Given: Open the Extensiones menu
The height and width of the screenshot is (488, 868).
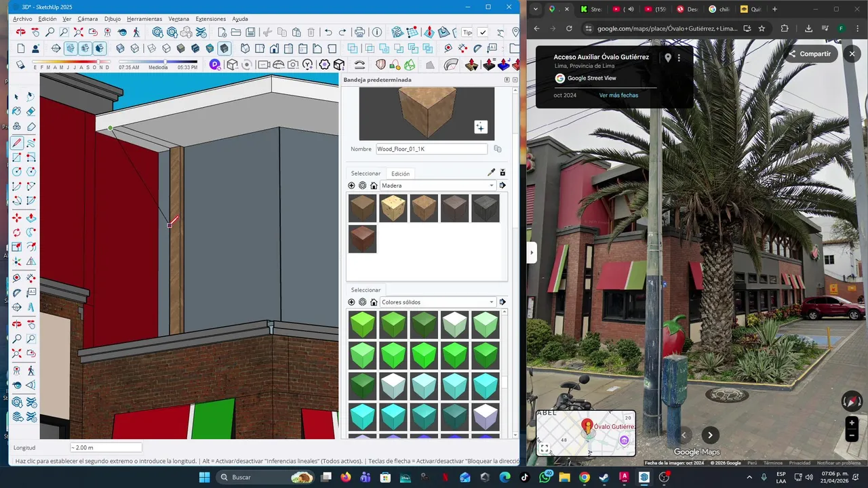Looking at the screenshot, I should click(211, 19).
